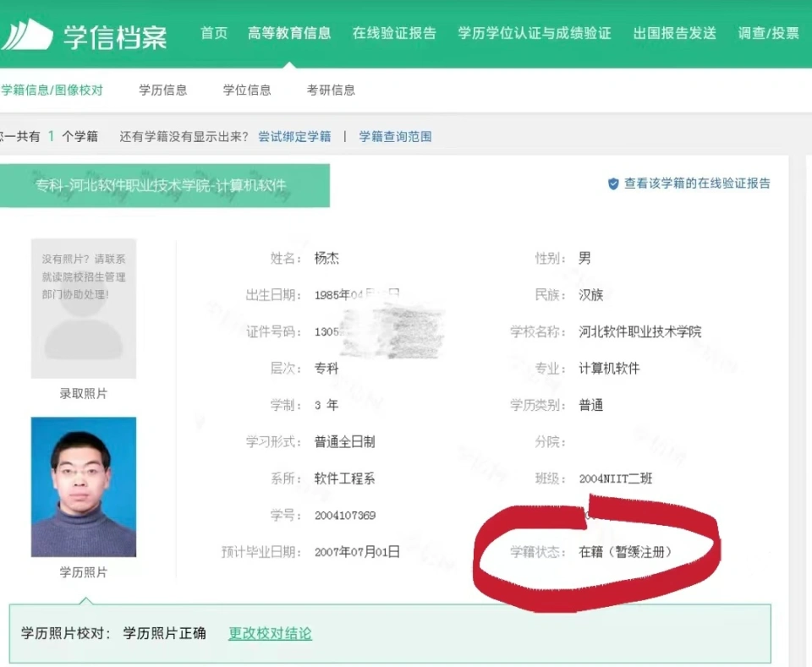Click the name value 杨杰
812x667 pixels.
[326, 258]
